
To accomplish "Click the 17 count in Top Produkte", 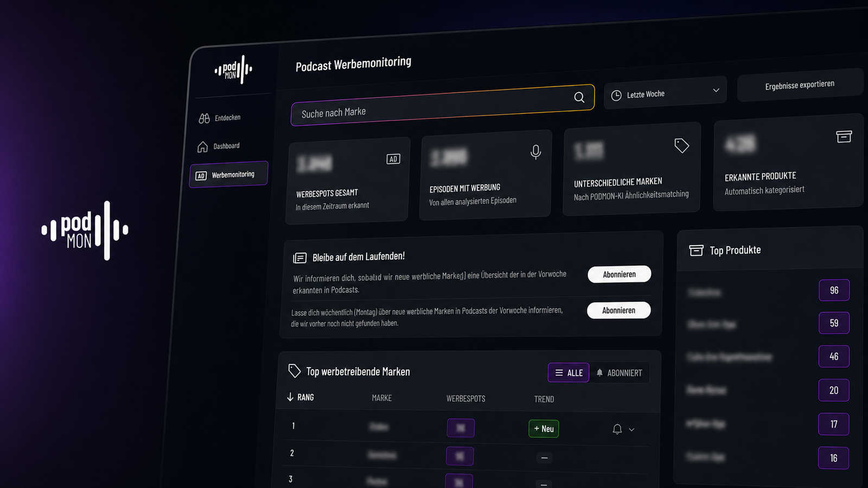I will pyautogui.click(x=834, y=424).
